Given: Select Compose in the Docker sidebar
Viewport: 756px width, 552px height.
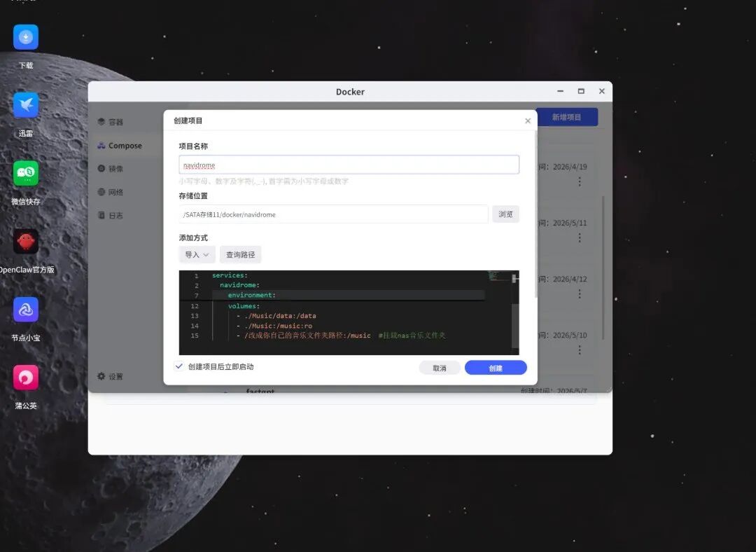Looking at the screenshot, I should pyautogui.click(x=120, y=145).
